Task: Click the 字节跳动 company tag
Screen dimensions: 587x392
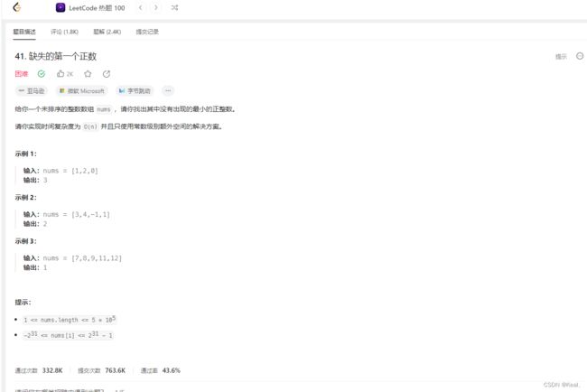Action: pos(135,90)
